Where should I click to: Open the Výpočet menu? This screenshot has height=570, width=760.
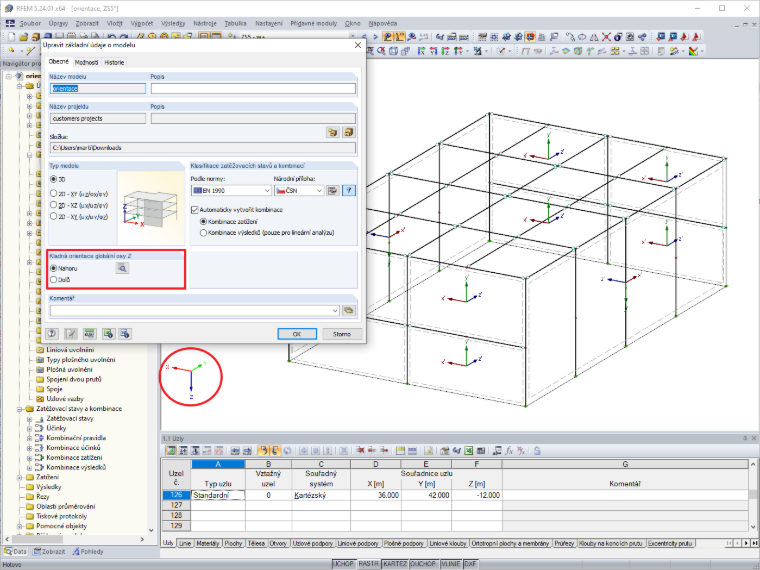click(142, 23)
